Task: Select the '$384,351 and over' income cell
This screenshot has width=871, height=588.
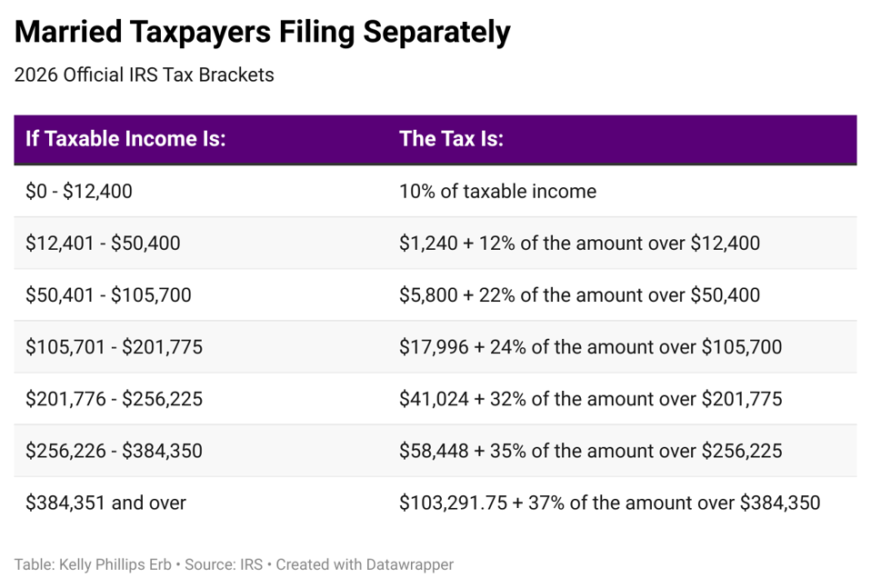Action: coord(105,503)
